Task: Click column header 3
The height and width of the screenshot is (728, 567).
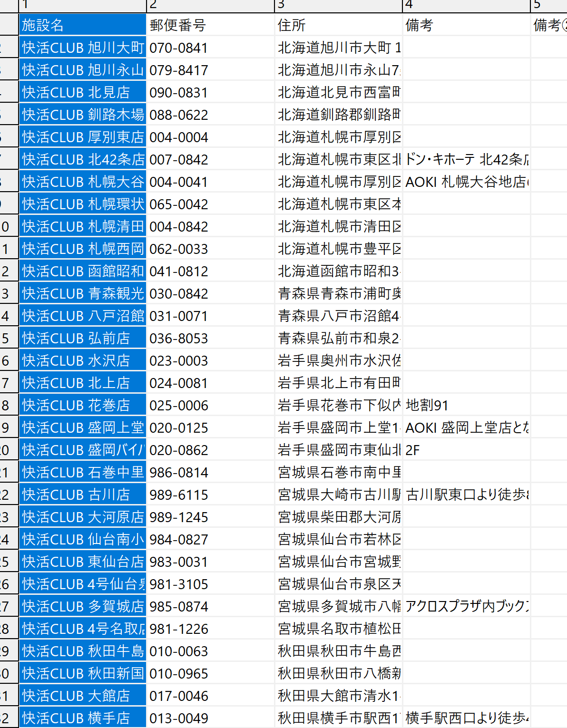Action: pyautogui.click(x=338, y=6)
